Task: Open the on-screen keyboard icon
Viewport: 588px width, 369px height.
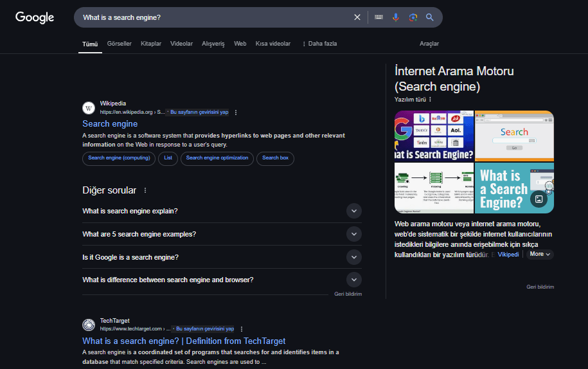Action: tap(379, 17)
